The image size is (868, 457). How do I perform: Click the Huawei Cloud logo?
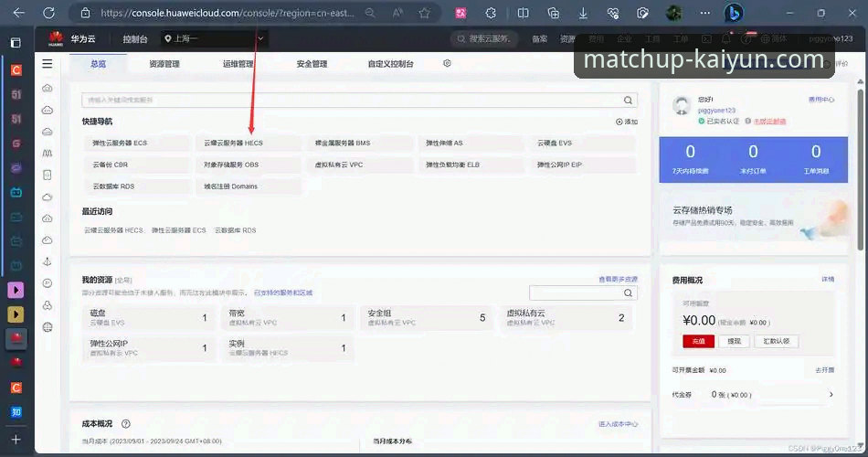56,38
